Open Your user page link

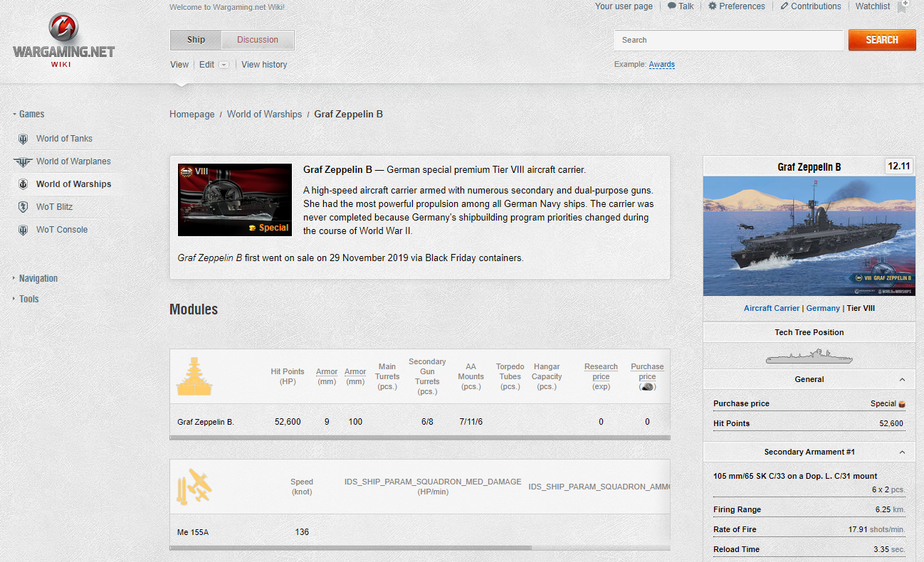coord(624,6)
